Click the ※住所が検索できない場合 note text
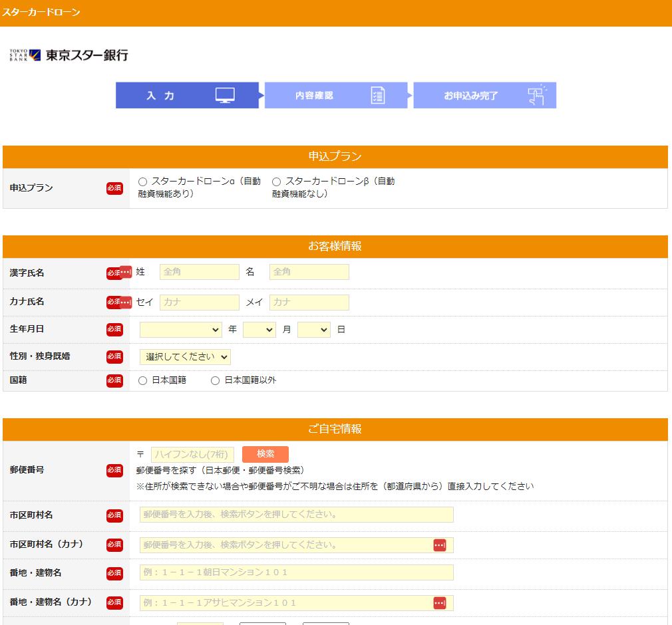672x625 pixels. pos(335,487)
